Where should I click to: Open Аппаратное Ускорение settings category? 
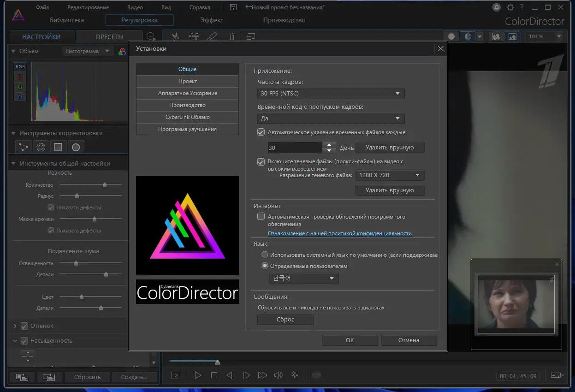187,93
